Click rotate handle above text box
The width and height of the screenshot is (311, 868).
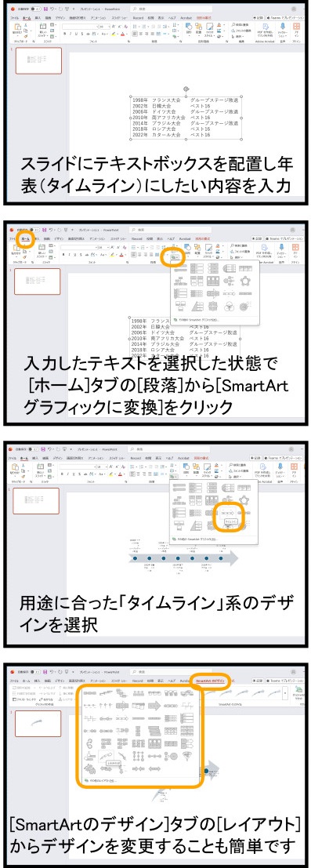[186, 89]
